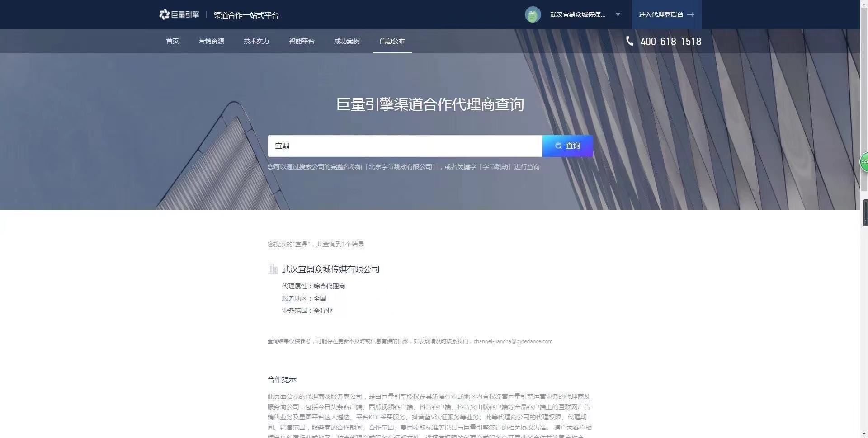Click the green floating badge at right edge
The width and height of the screenshot is (868, 438).
click(864, 161)
